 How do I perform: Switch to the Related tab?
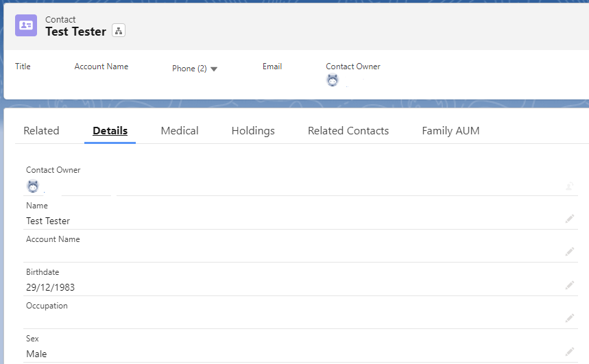coord(41,131)
